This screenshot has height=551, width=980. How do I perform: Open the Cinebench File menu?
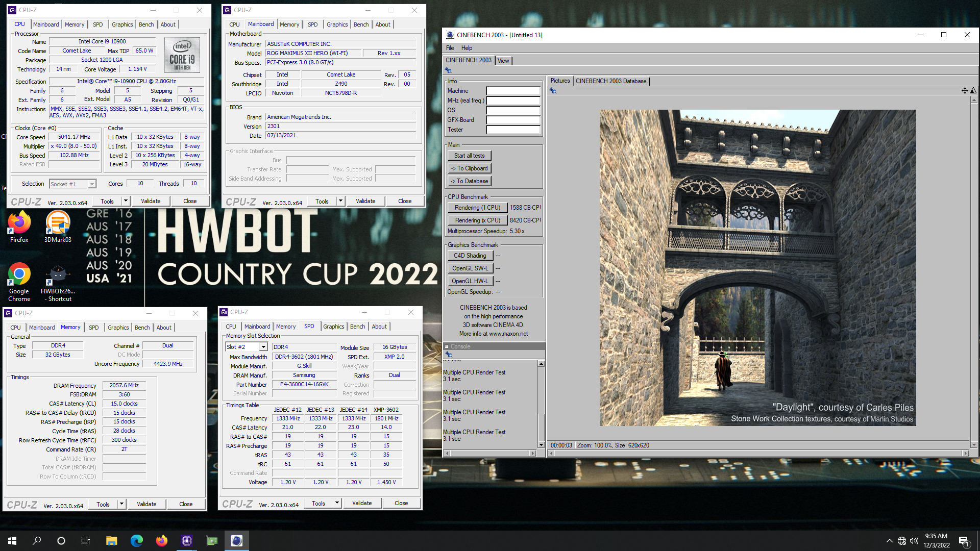[450, 48]
